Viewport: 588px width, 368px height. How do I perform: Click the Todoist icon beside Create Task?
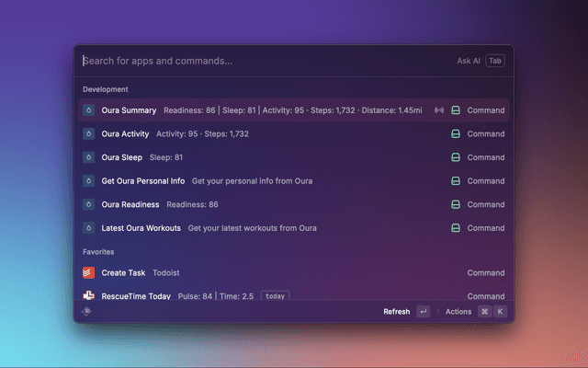[88, 273]
